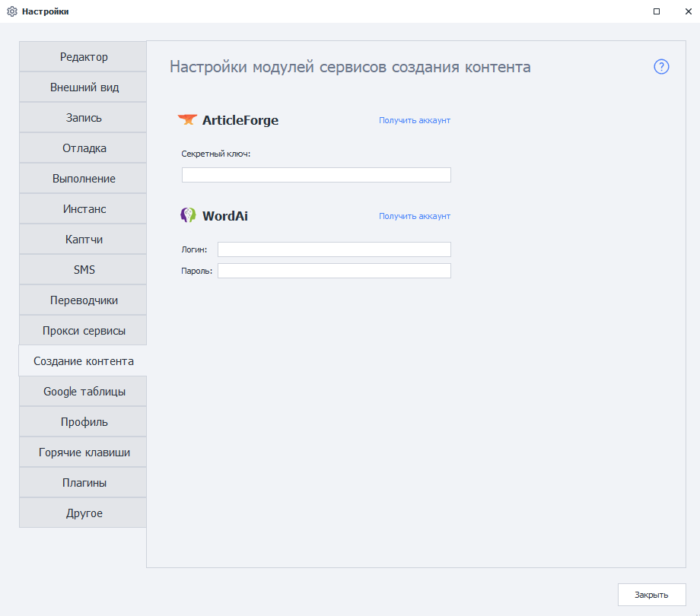The height and width of the screenshot is (616, 700).
Task: Open the Редактор settings tab
Action: pyautogui.click(x=84, y=57)
